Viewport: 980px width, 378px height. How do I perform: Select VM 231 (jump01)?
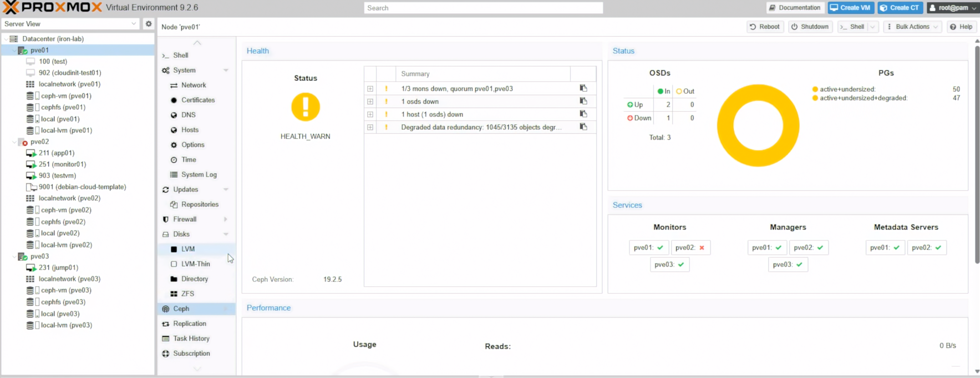58,268
